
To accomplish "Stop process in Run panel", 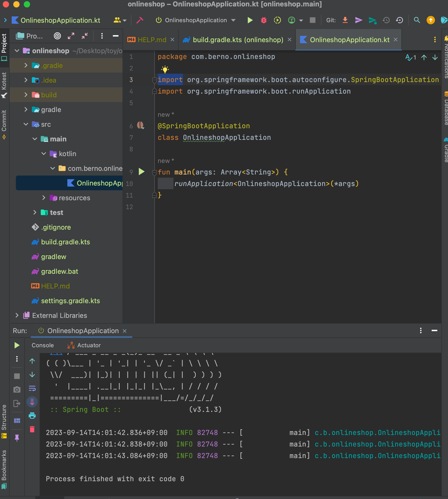I will point(17,376).
